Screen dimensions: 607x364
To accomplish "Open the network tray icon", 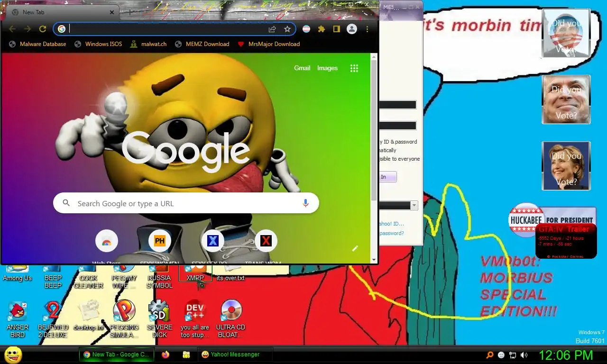I will point(513,355).
